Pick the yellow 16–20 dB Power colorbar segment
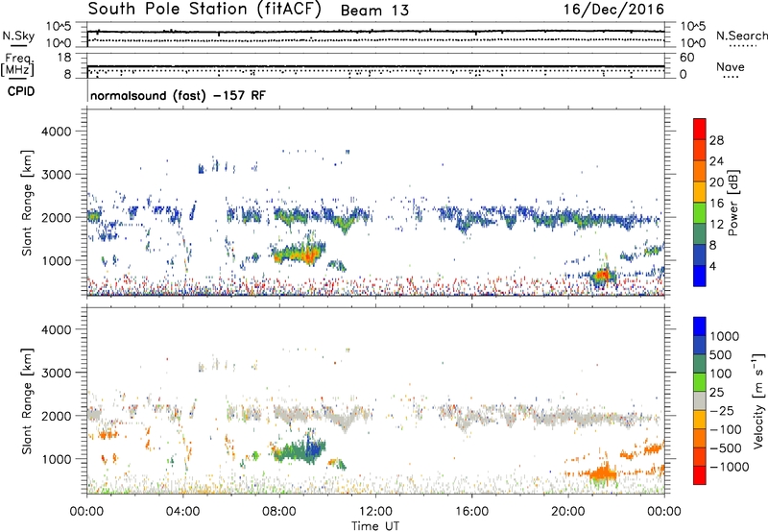This screenshot has width=768, height=532. click(x=700, y=192)
